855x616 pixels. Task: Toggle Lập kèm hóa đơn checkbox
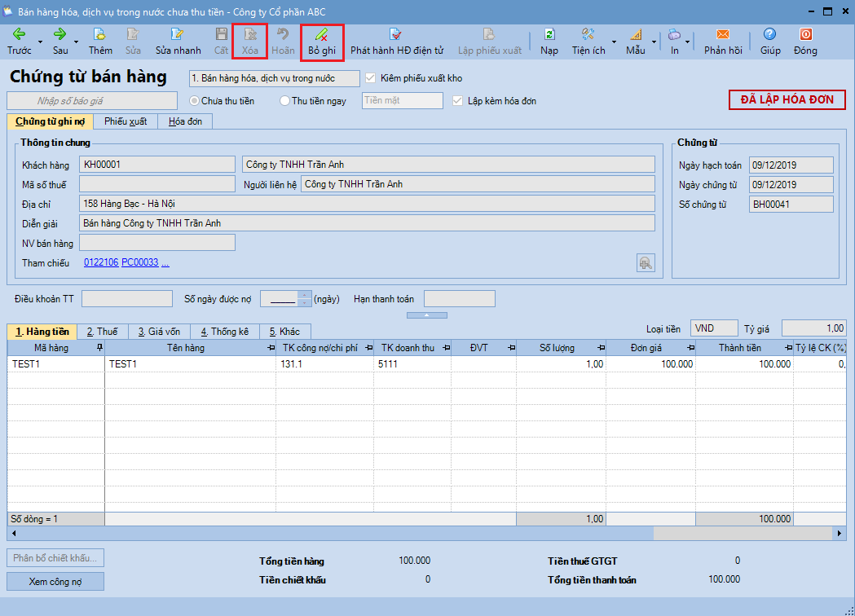click(x=457, y=101)
